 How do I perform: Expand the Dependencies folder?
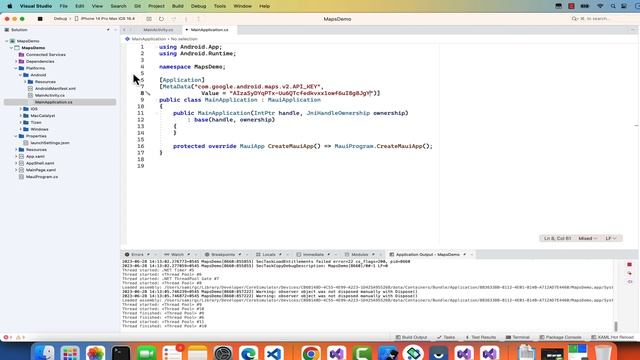coord(16,62)
